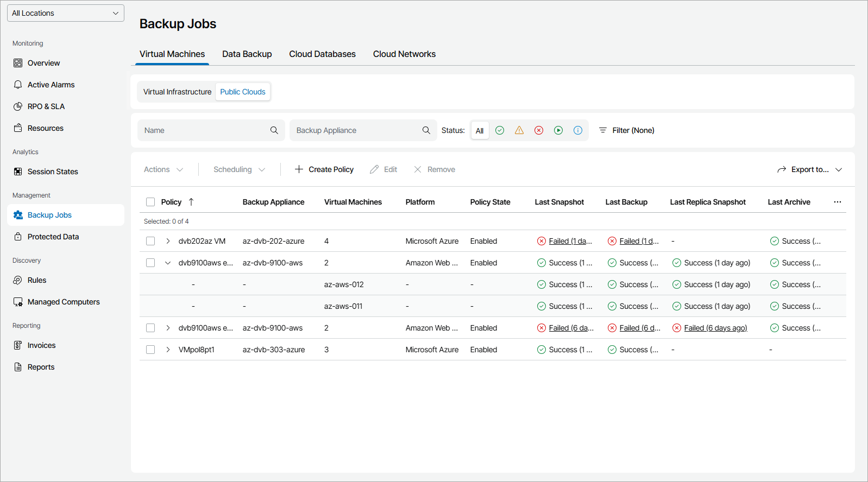868x482 pixels.
Task: Filter by running status icon
Action: (x=558, y=130)
